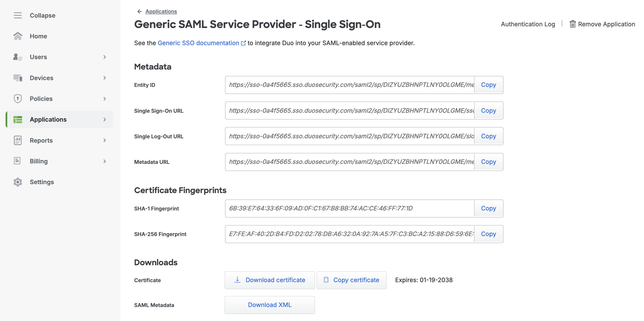Click the Devices monitor icon
The width and height of the screenshot is (644, 321).
(x=17, y=78)
